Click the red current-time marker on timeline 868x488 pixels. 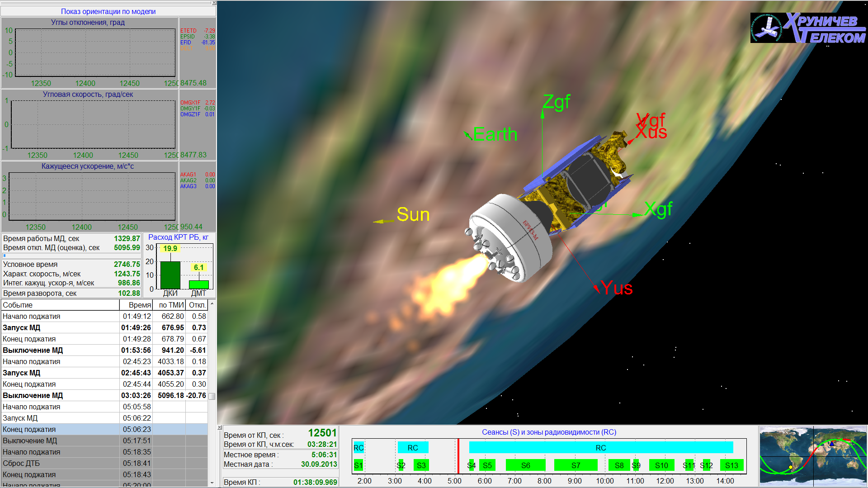click(x=458, y=456)
